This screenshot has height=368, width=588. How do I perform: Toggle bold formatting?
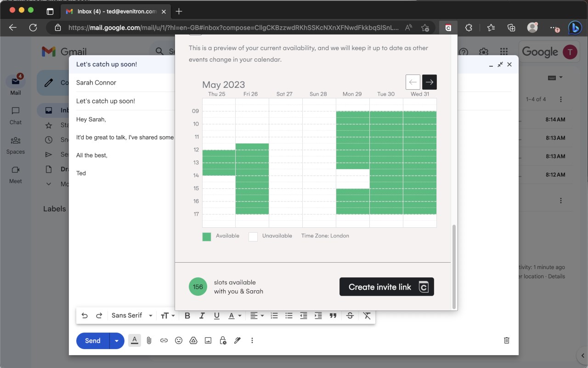[187, 316]
